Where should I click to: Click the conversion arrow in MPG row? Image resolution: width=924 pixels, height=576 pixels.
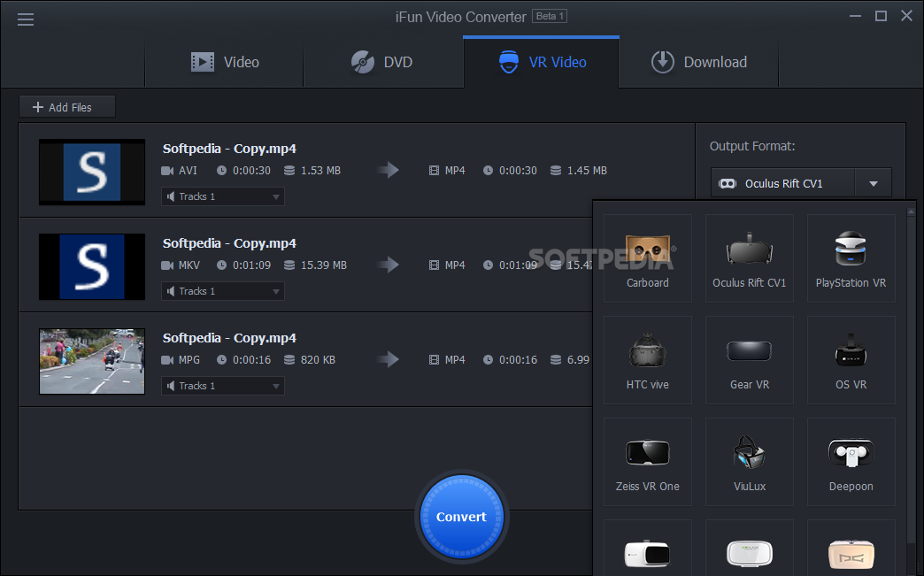(389, 360)
